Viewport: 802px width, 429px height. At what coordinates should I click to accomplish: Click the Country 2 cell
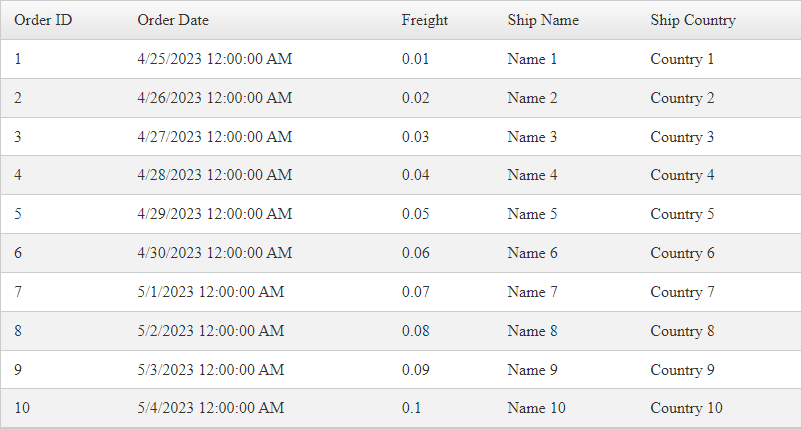point(682,98)
